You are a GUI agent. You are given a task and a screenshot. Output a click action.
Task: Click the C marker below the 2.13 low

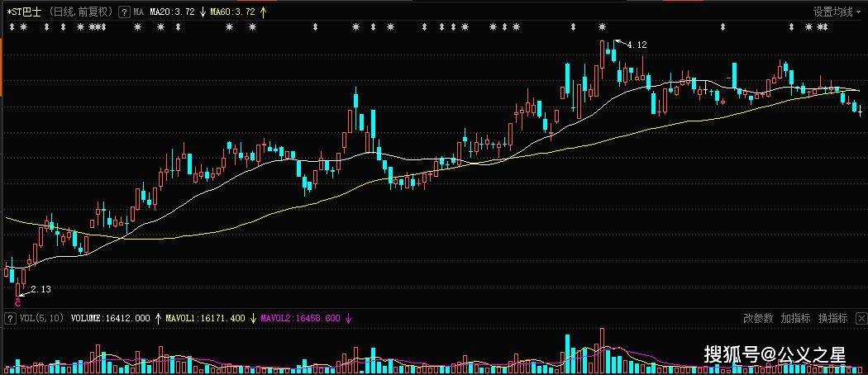pos(17,302)
